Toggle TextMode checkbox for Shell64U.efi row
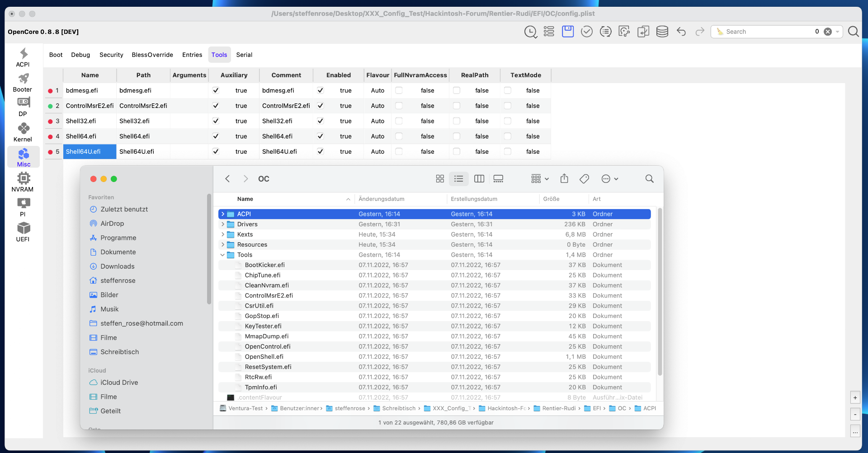The image size is (868, 453). pos(508,152)
